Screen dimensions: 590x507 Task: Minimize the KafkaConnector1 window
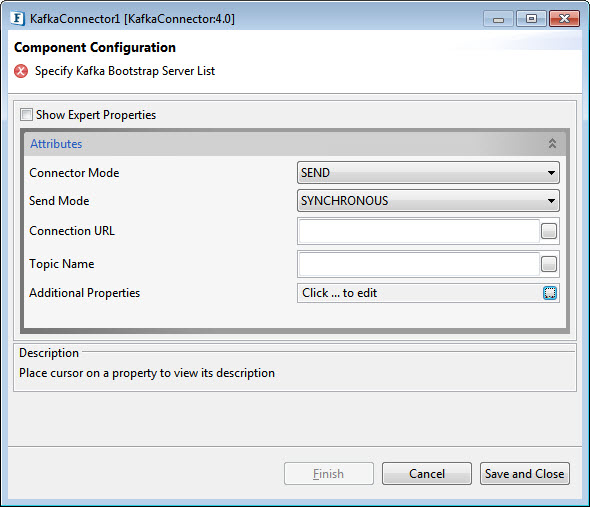(498, 19)
